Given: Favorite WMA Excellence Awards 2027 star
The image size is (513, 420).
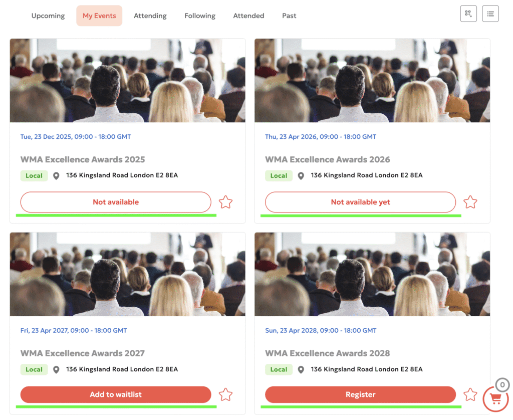Looking at the screenshot, I should 225,394.
